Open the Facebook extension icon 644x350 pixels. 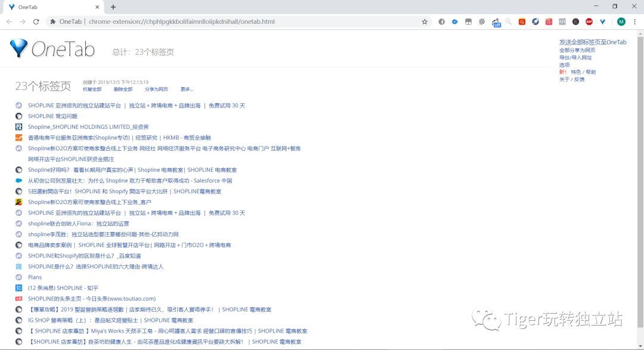[441, 22]
